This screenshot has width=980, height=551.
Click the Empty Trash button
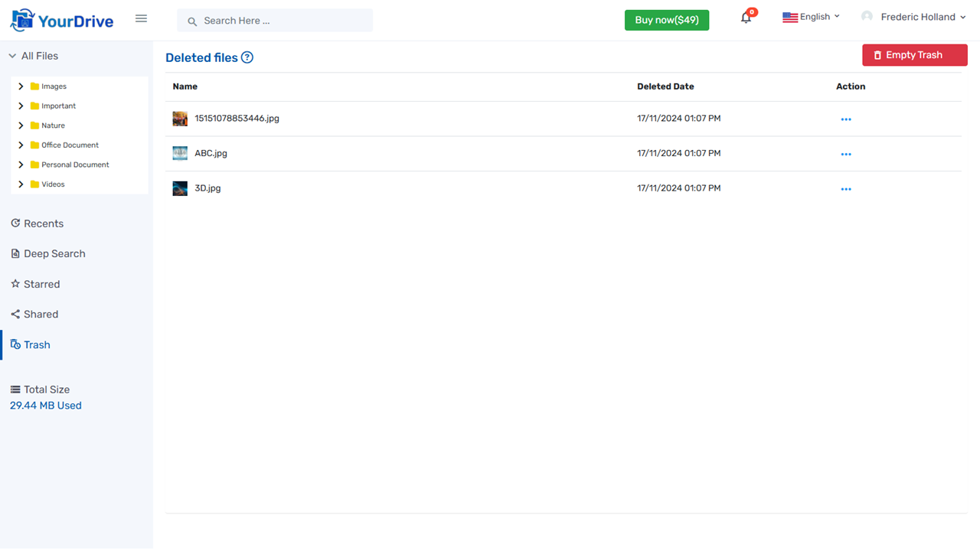pyautogui.click(x=914, y=54)
